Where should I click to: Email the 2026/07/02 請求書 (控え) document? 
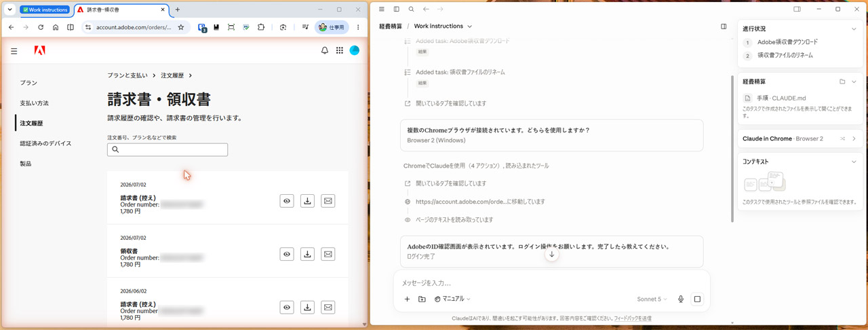328,201
